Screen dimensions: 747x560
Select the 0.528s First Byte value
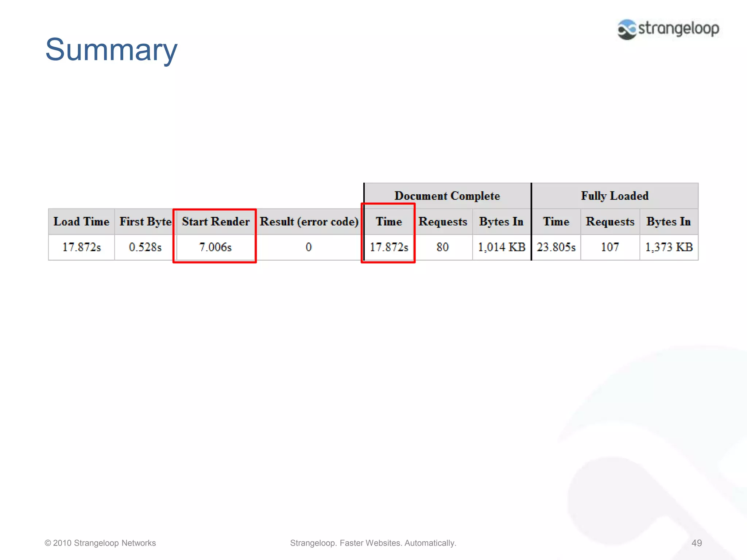(x=145, y=247)
